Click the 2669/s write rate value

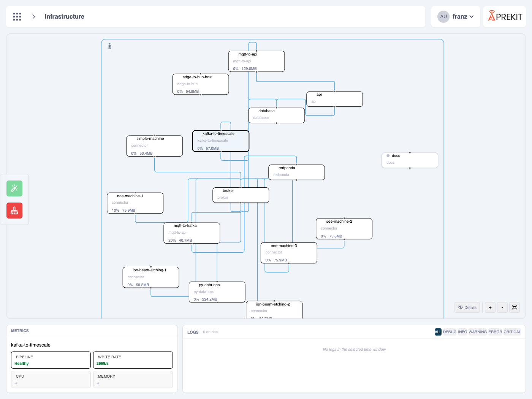[x=103, y=364]
